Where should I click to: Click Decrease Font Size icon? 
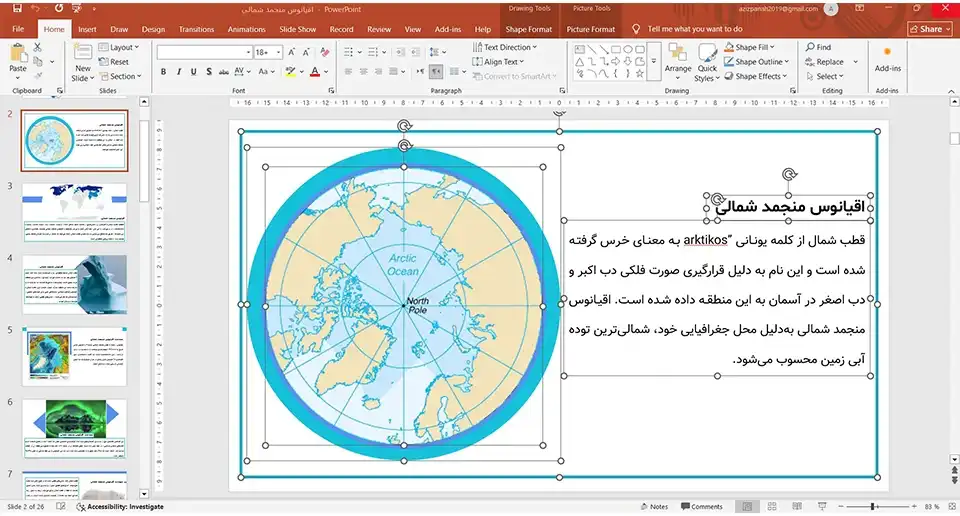tap(307, 53)
